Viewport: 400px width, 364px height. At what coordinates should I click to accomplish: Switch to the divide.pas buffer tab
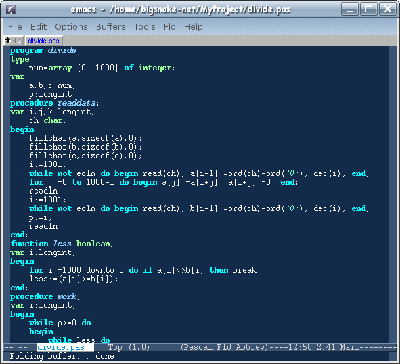[43, 41]
